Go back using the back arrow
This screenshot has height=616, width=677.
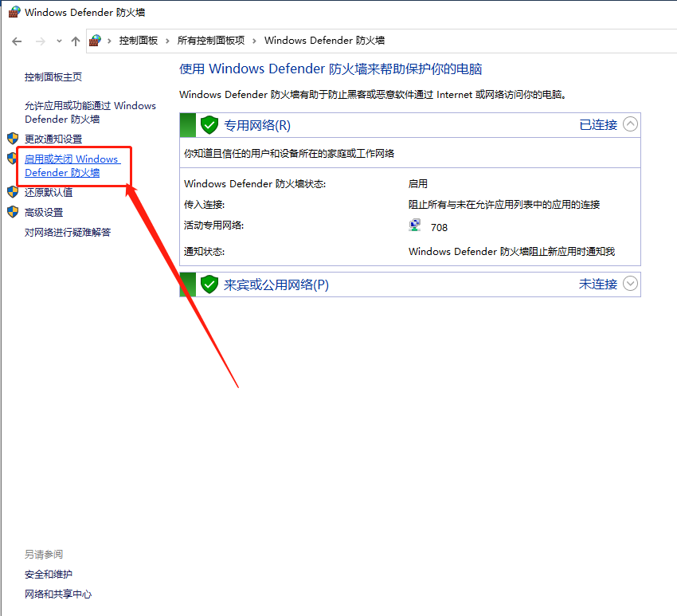[x=17, y=41]
